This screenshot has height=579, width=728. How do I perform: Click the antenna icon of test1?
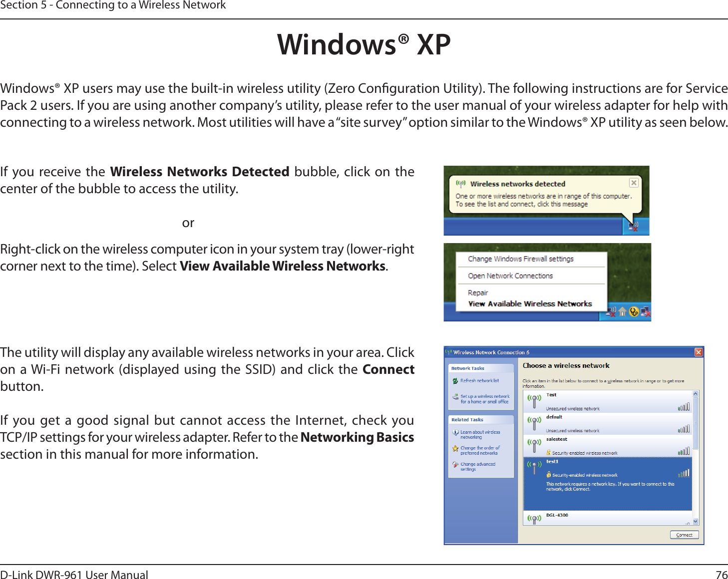click(534, 468)
